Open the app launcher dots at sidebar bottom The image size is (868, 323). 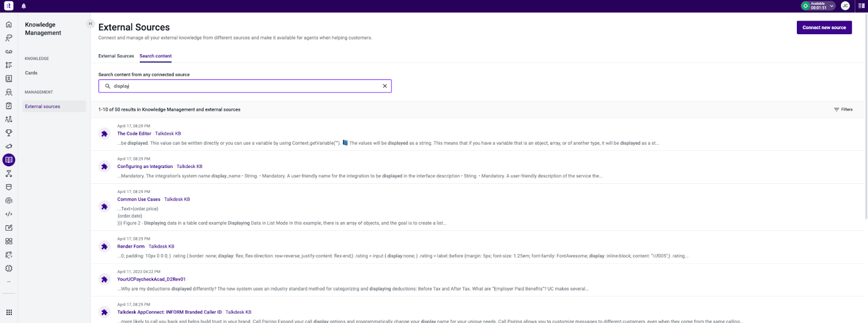9,312
